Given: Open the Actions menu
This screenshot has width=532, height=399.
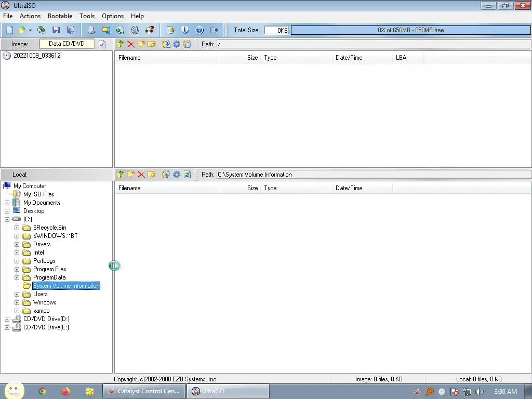Looking at the screenshot, I should 30,16.
